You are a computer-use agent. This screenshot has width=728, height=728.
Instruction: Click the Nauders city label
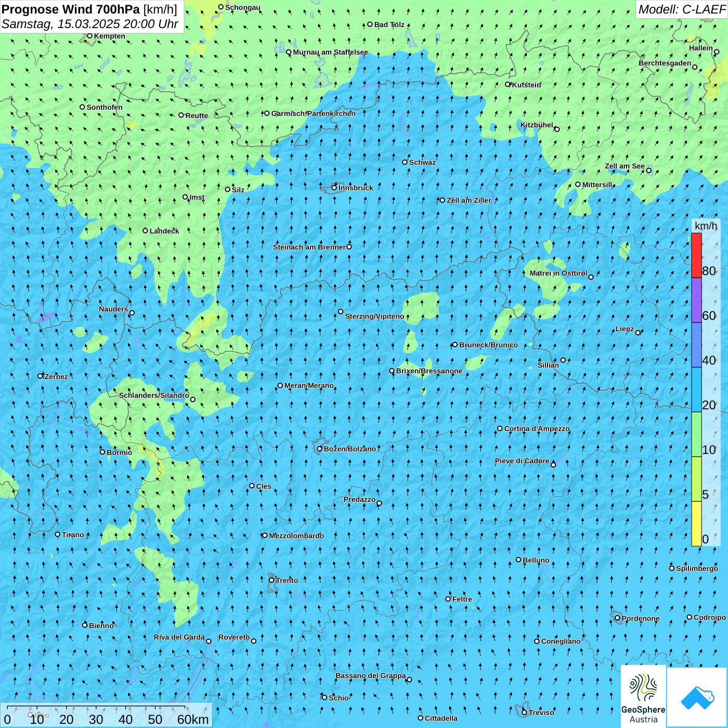point(113,309)
